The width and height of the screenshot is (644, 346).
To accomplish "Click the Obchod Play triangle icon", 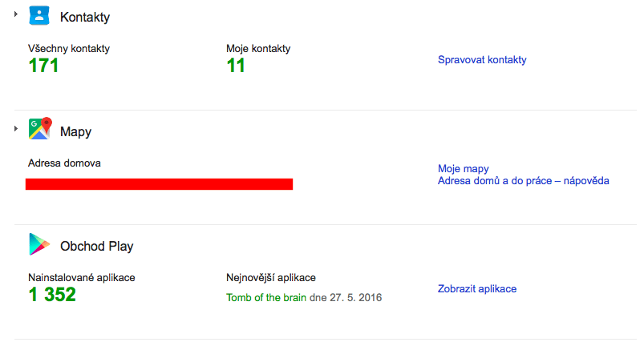I will coord(39,244).
